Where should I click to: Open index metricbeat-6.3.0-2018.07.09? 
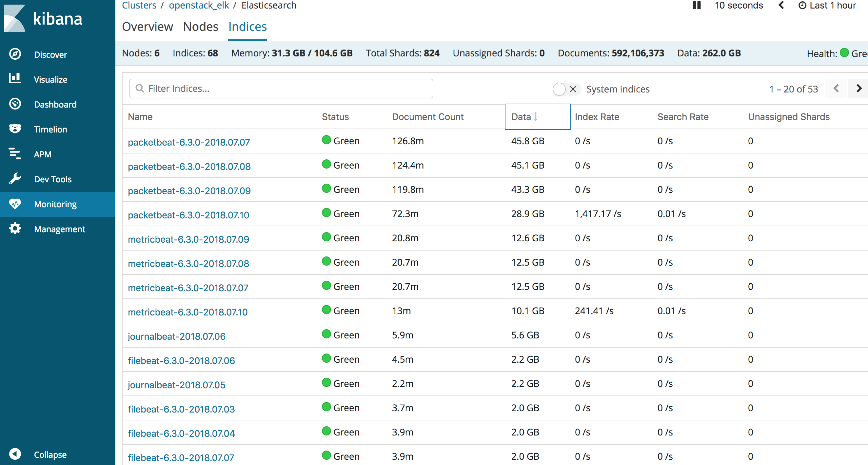click(x=188, y=239)
